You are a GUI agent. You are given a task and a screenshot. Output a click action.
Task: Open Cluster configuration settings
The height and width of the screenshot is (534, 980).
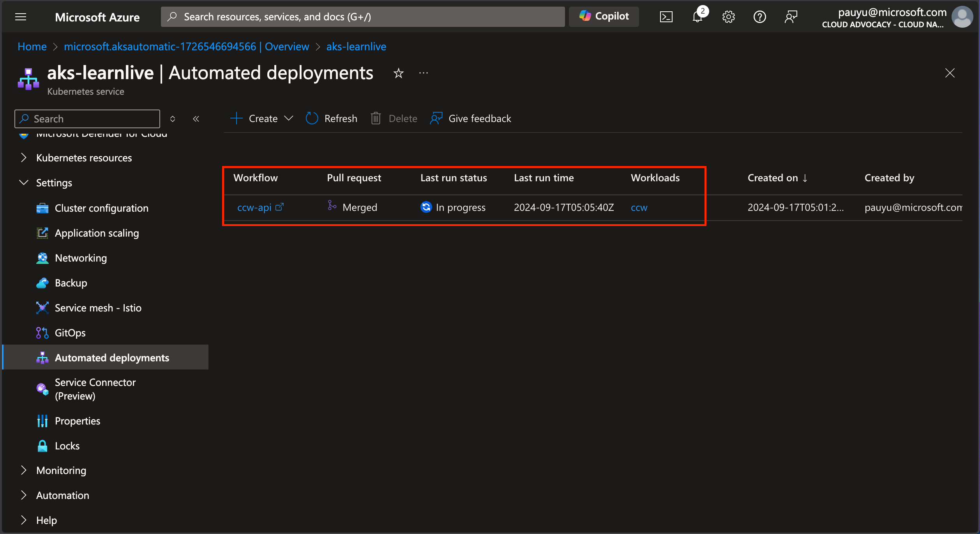pyautogui.click(x=101, y=208)
